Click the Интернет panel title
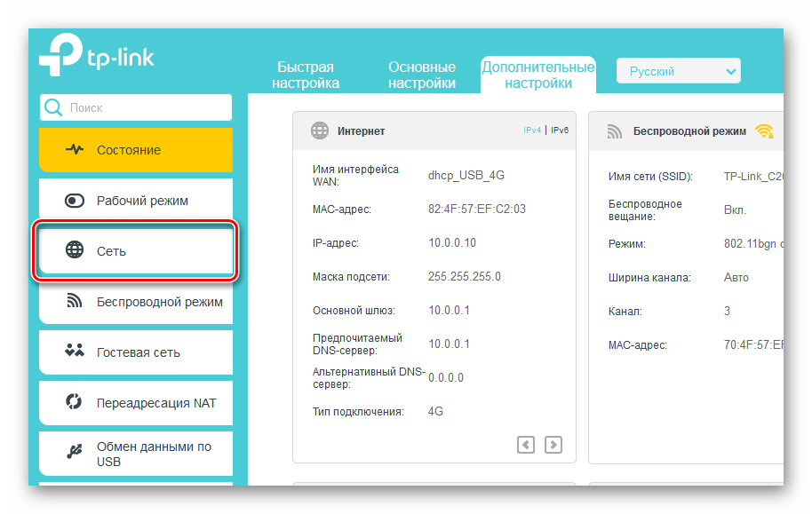The height and width of the screenshot is (514, 812). pyautogui.click(x=361, y=131)
